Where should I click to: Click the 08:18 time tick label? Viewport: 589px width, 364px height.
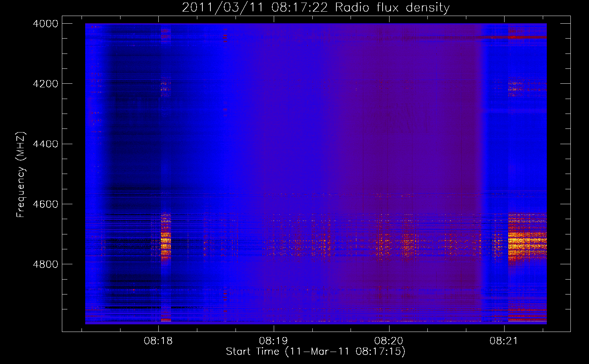click(x=158, y=341)
